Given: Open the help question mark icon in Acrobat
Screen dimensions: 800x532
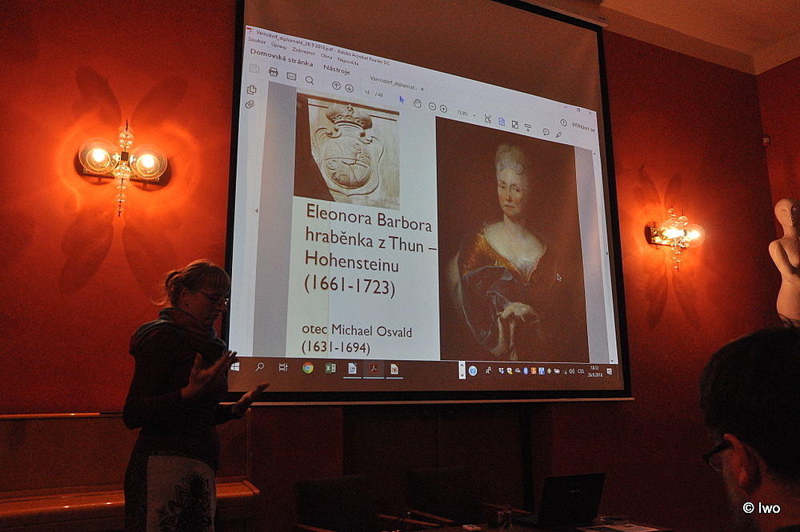Looking at the screenshot, I should (563, 123).
